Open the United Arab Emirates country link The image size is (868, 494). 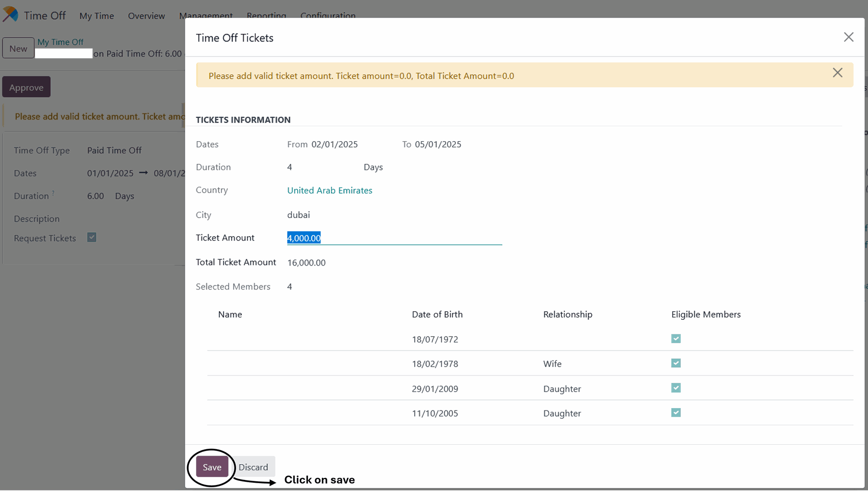point(330,190)
